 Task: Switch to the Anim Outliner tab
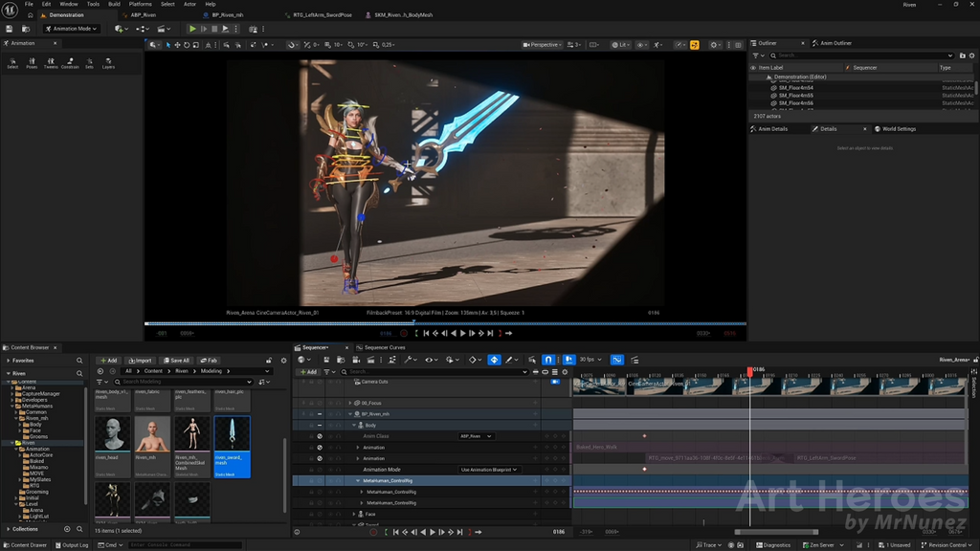pos(835,43)
